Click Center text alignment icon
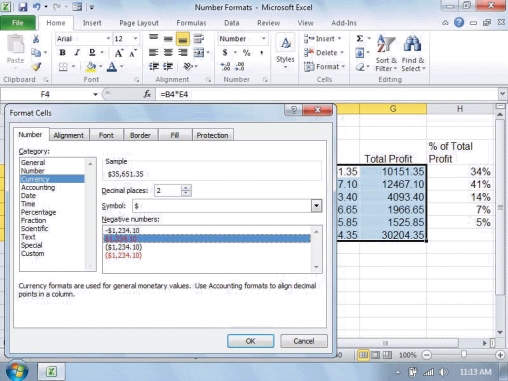 pyautogui.click(x=168, y=52)
